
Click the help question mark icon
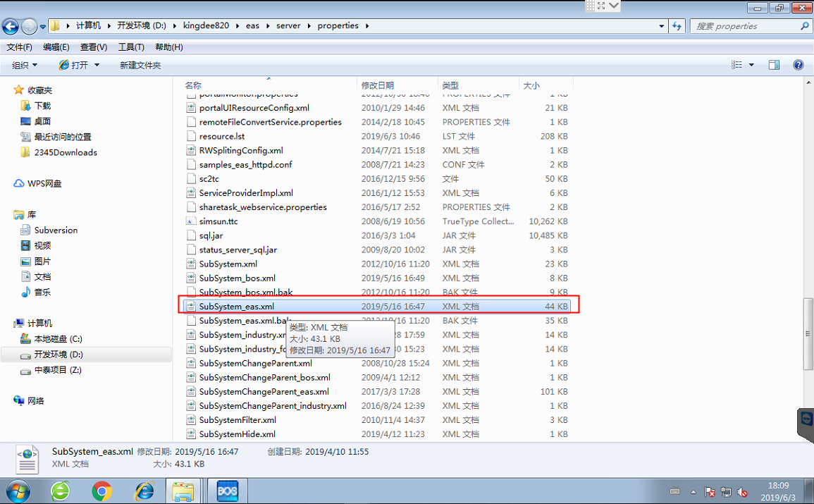798,65
